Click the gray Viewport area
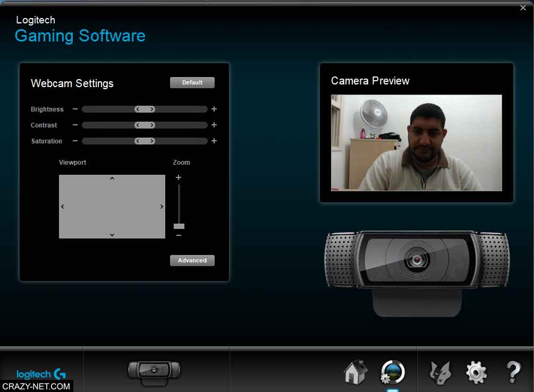 click(x=112, y=207)
